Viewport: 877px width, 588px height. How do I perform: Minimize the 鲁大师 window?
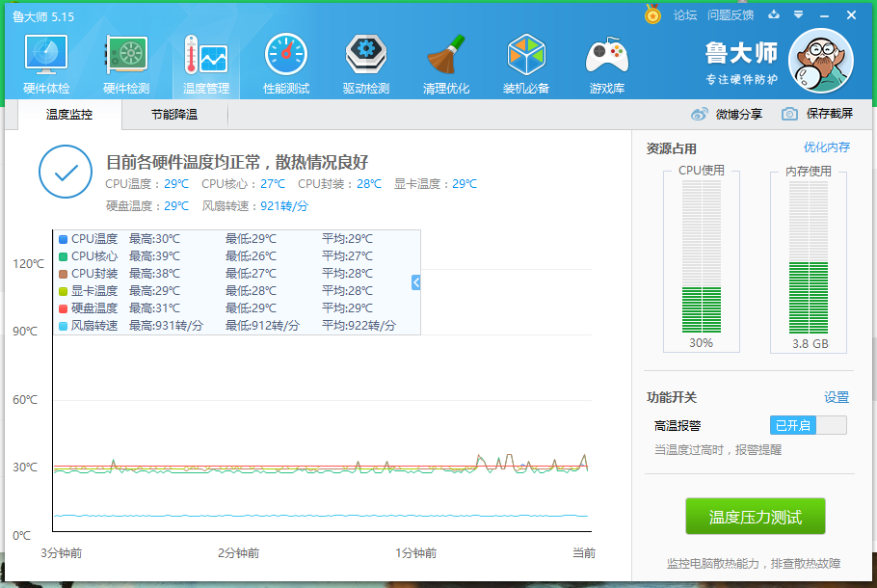click(824, 15)
